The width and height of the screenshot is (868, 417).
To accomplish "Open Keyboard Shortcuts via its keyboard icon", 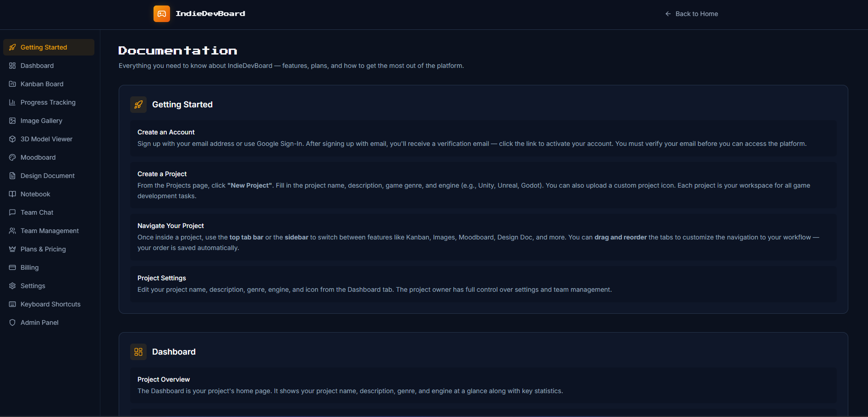I will 12,304.
